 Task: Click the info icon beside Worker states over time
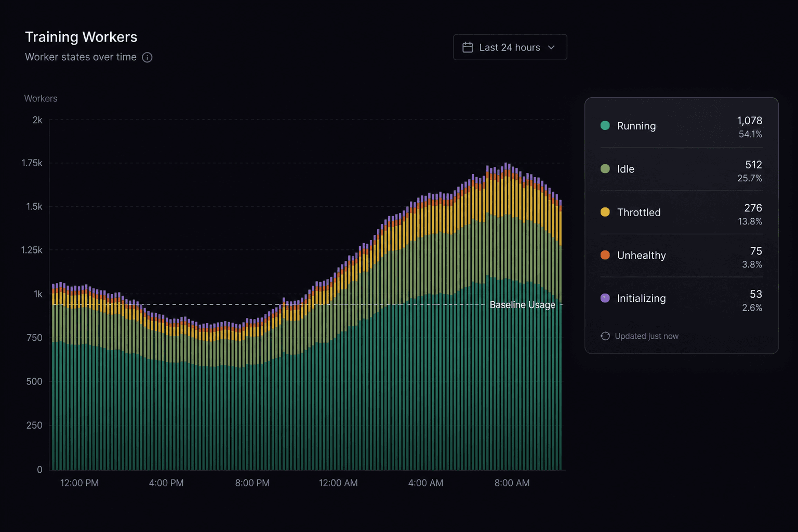click(x=147, y=57)
